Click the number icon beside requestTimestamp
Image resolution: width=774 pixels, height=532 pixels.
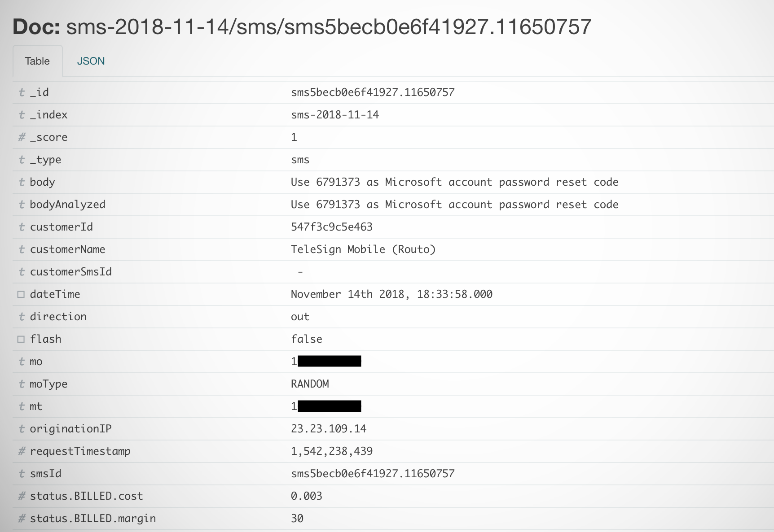[x=22, y=451]
